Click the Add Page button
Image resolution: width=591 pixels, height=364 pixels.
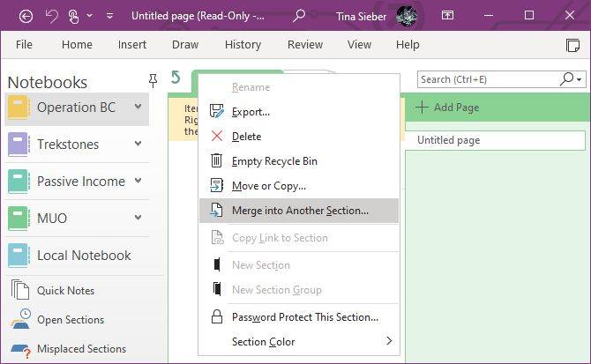pos(447,108)
